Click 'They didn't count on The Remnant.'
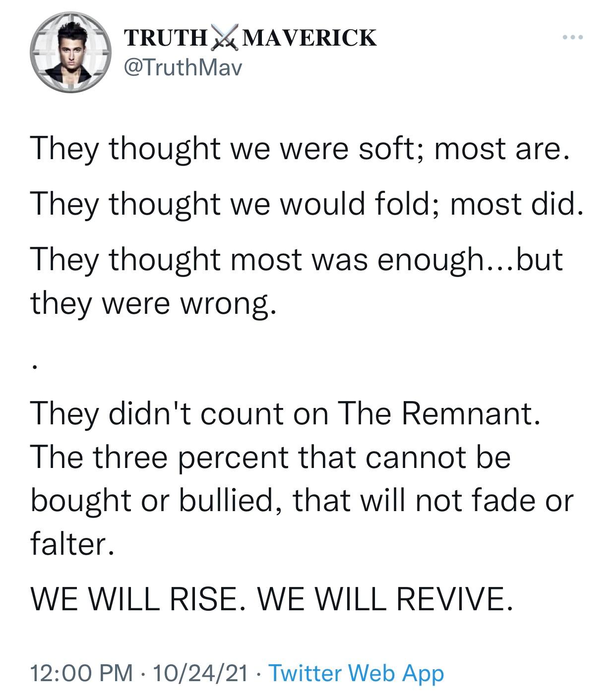 click(285, 413)
